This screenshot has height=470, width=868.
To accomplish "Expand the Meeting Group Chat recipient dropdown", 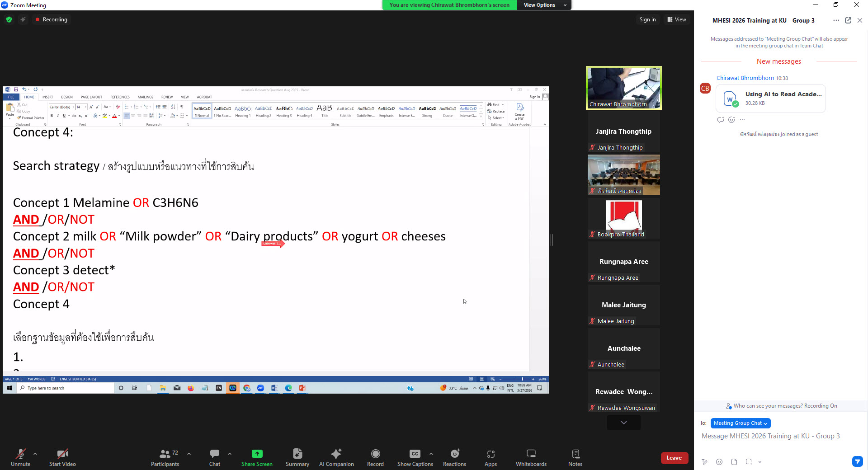I will [740, 423].
